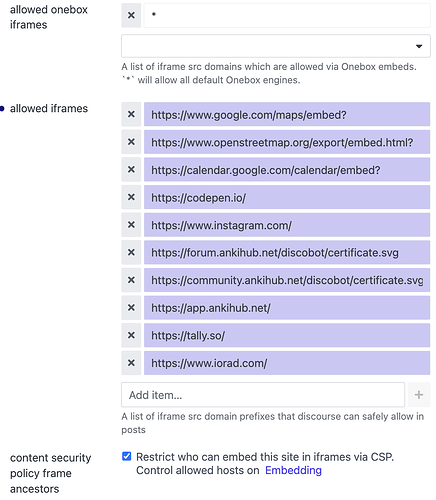Remove the codepen.io iframe entry

click(131, 197)
